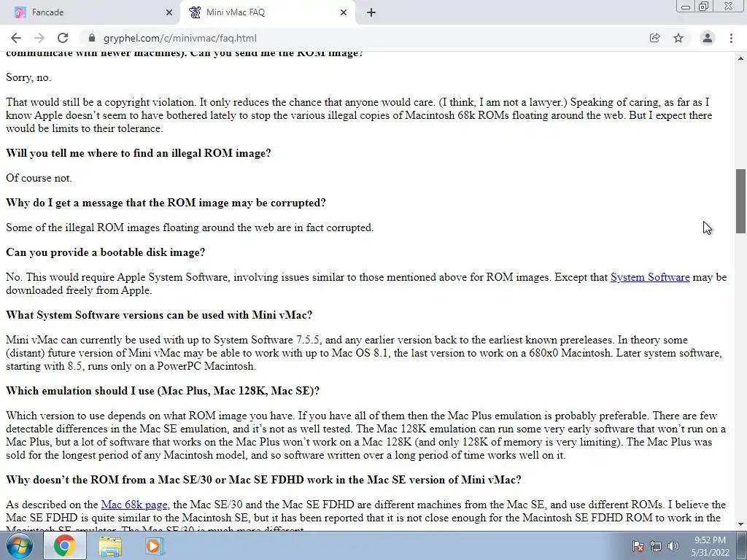Close the Mini vMac FAQ tab
This screenshot has height=560, width=747.
pos(344,12)
